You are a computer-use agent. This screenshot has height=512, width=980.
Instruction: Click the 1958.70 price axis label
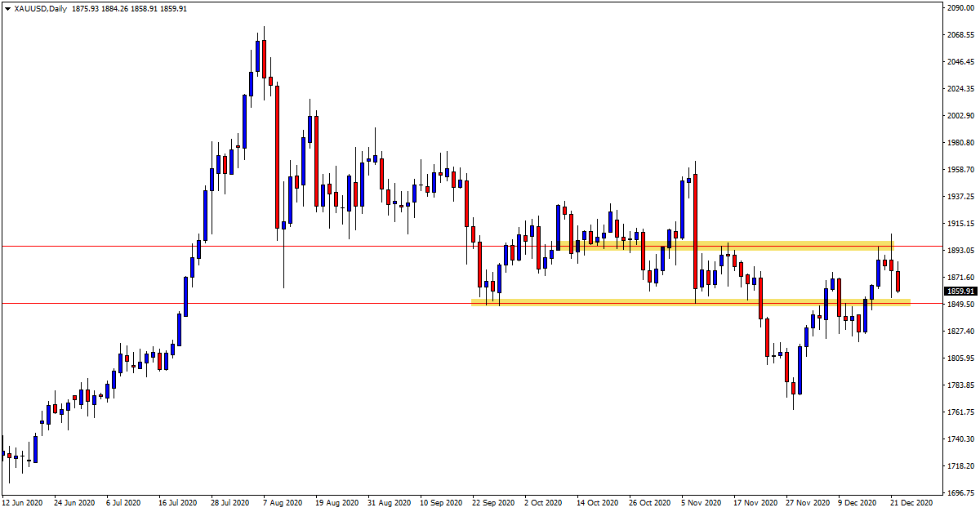(961, 170)
